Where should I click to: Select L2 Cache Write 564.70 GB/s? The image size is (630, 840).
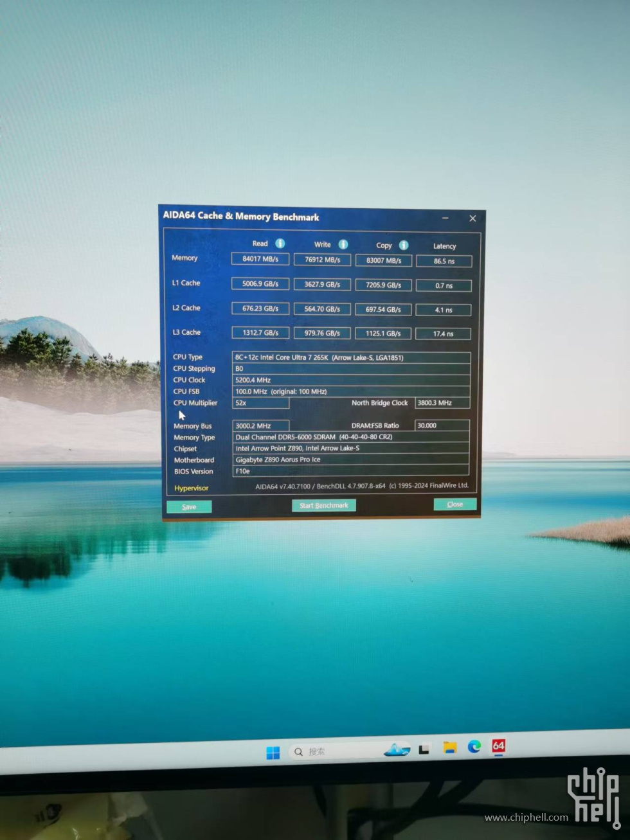322,309
